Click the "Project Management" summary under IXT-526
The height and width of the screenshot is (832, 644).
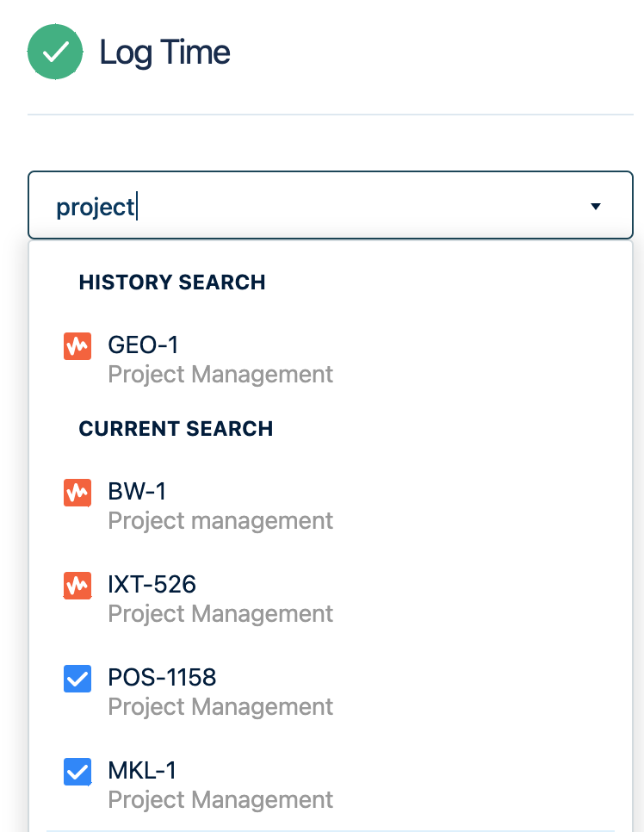[x=220, y=614]
